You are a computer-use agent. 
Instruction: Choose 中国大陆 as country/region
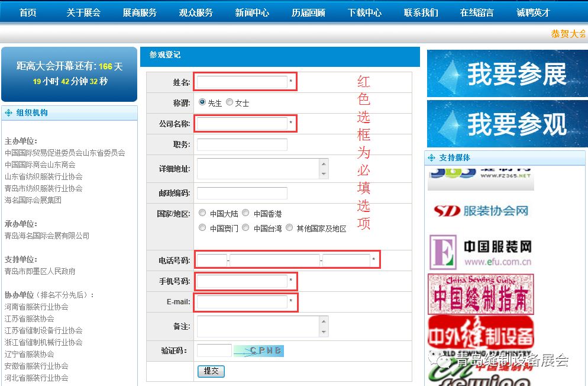pyautogui.click(x=203, y=213)
